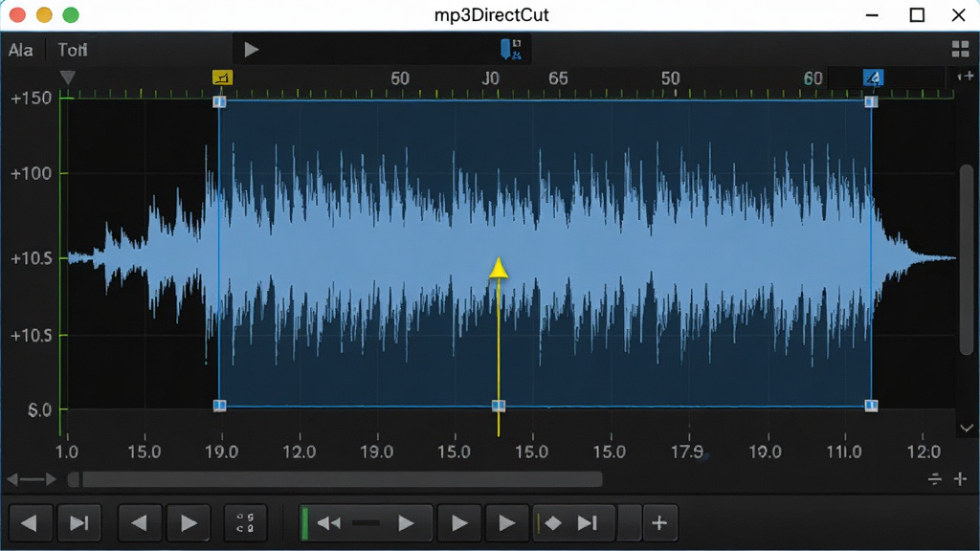Grab the top-left selection handle
Viewport: 980px width, 551px height.
[x=219, y=101]
